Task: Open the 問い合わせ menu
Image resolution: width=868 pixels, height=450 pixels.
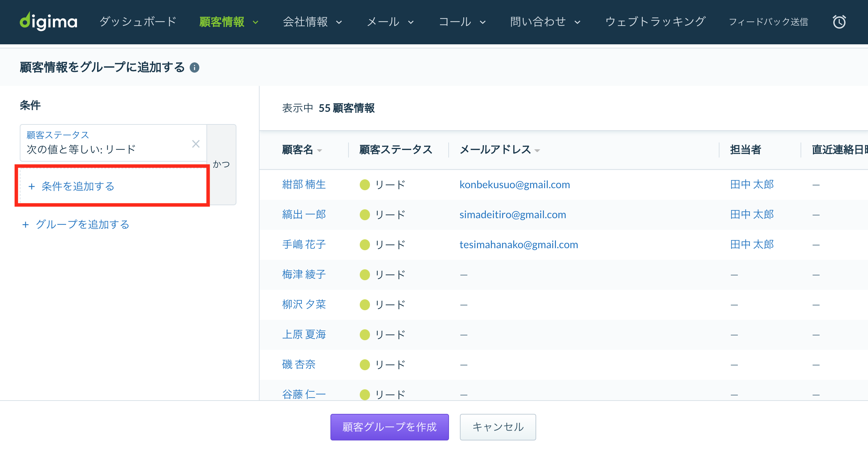Action: [x=538, y=22]
